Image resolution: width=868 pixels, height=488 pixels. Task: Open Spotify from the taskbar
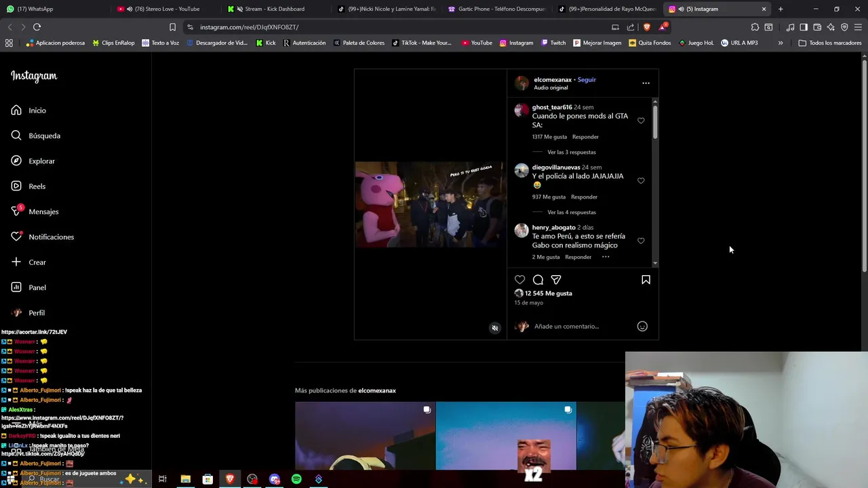coord(296,479)
